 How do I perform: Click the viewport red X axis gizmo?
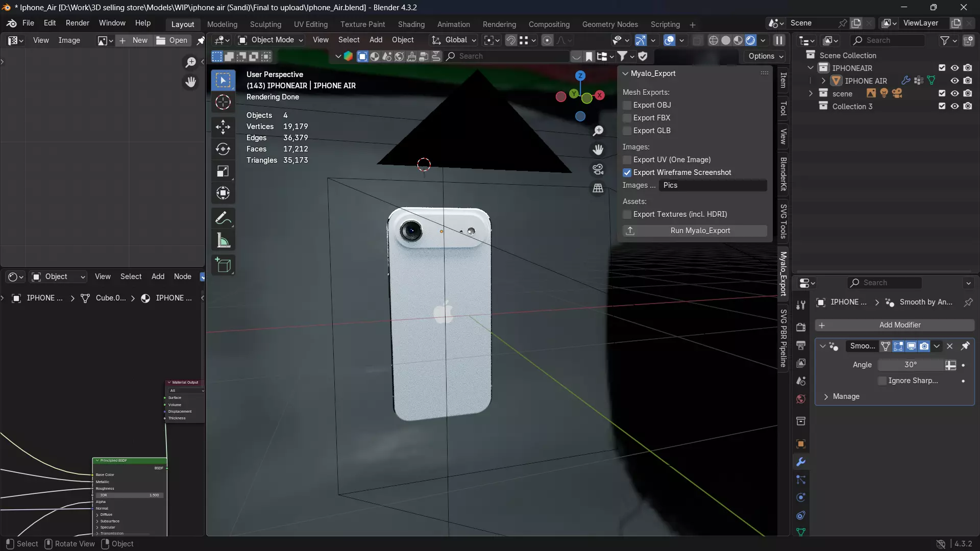tap(600, 95)
